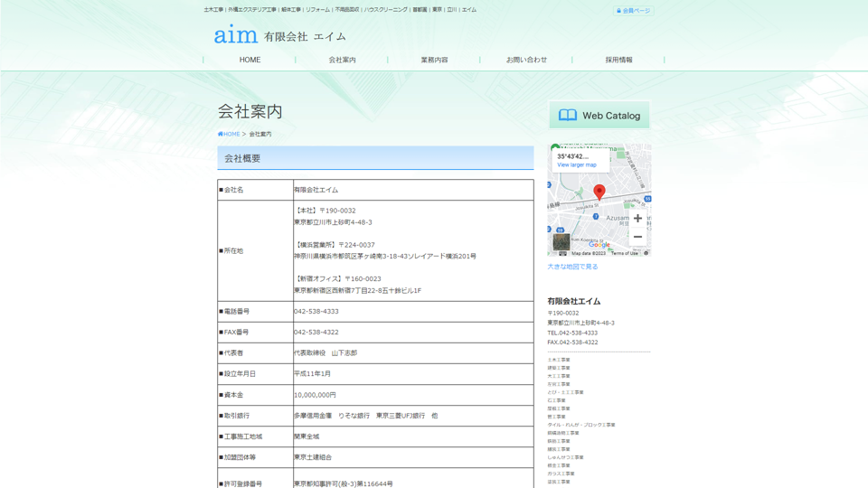The height and width of the screenshot is (488, 868).
Task: Open the map Terms of Use link
Action: (624, 253)
